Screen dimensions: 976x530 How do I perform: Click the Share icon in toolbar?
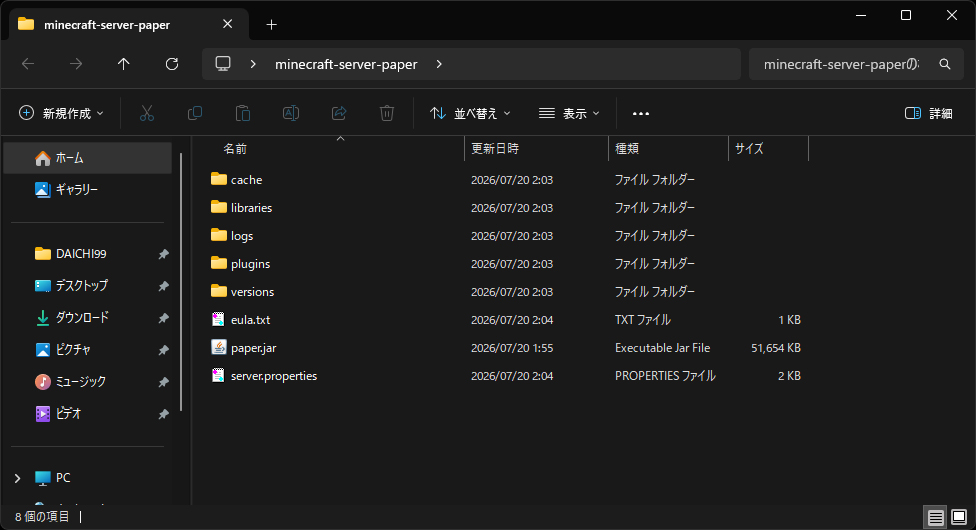coord(339,113)
